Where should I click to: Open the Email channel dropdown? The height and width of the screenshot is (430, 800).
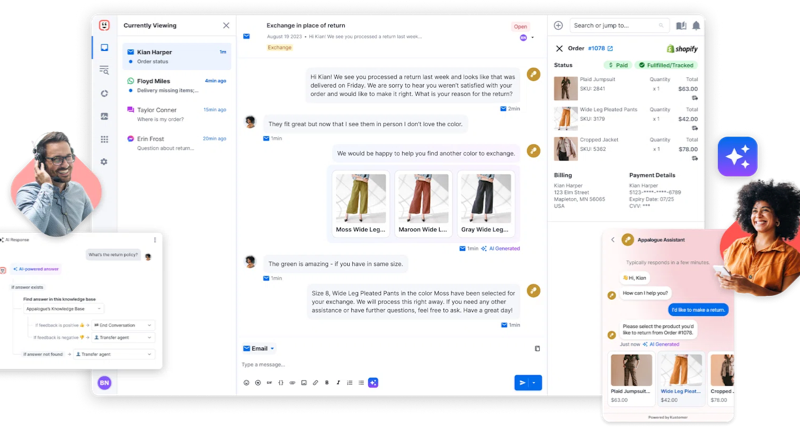(259, 348)
